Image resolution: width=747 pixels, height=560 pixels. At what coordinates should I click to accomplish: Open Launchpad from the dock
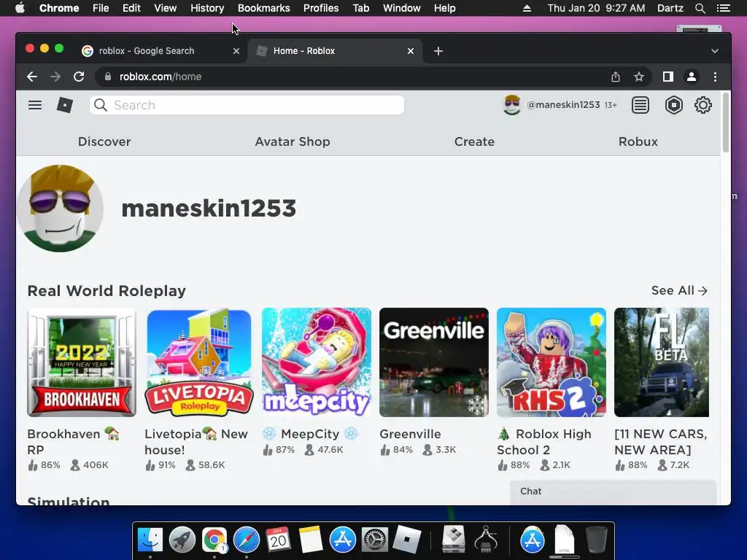[x=182, y=540]
